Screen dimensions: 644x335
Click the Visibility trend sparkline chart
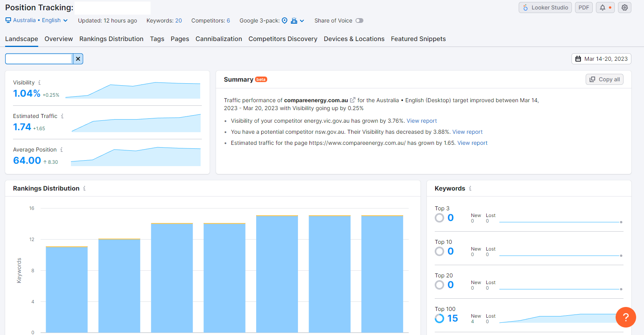point(133,90)
